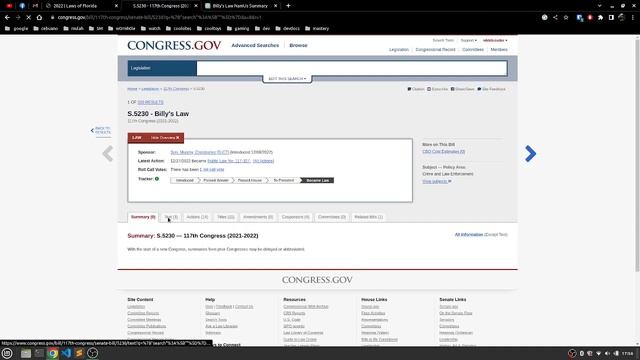Open the roll call vote link
640x360 pixels.
click(212, 169)
